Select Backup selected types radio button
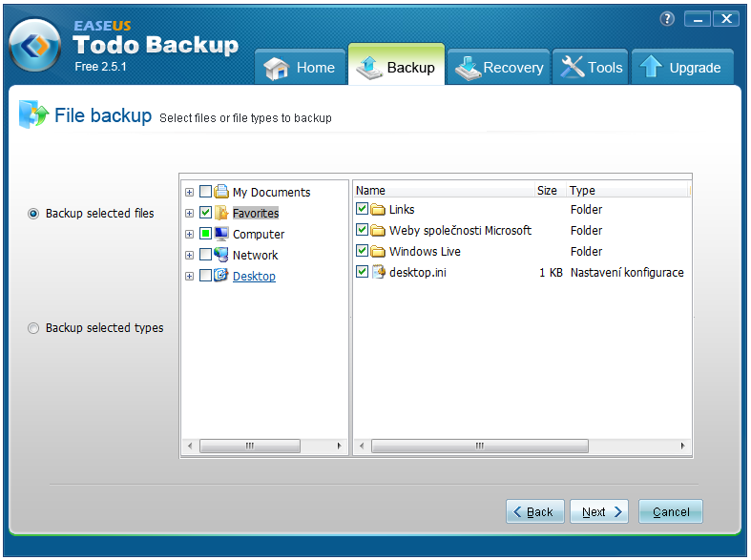Viewport: 751px width, 560px height. coord(33,328)
